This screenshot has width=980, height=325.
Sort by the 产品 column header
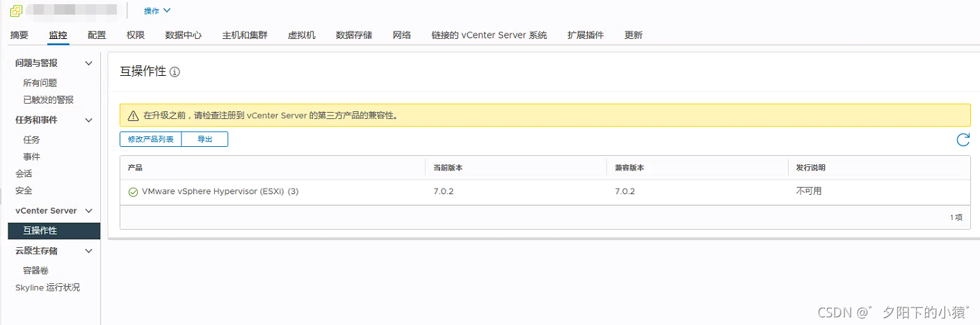pos(136,168)
